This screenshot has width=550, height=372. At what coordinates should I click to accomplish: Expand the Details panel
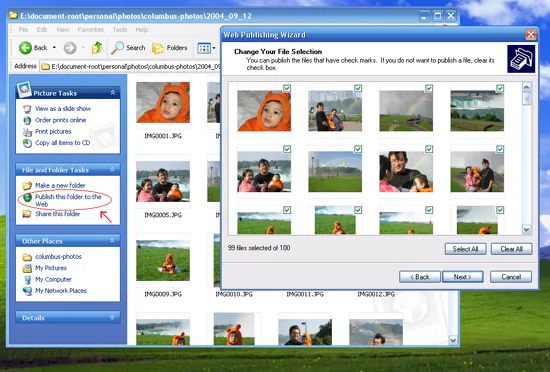112,317
